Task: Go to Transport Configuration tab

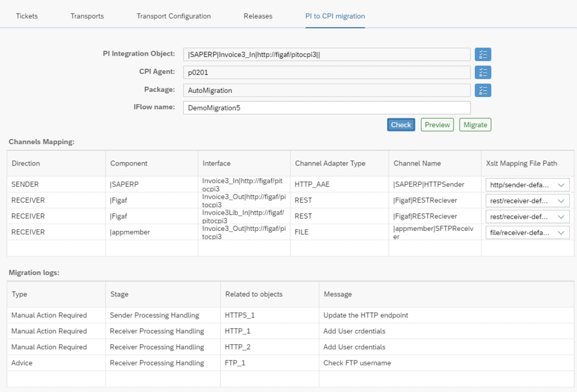Action: [x=174, y=16]
